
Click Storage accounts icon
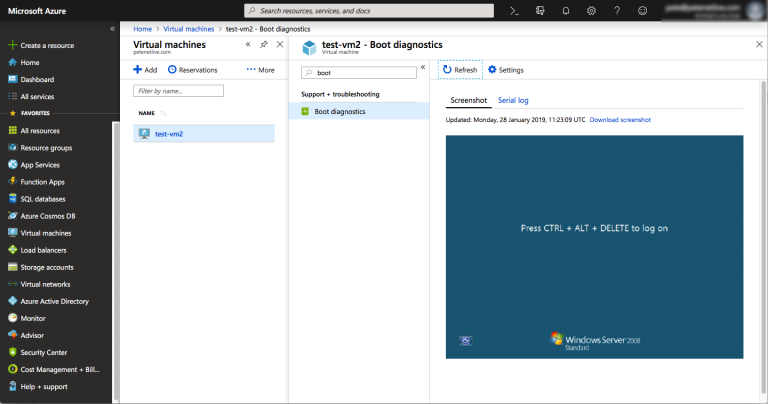pos(13,267)
